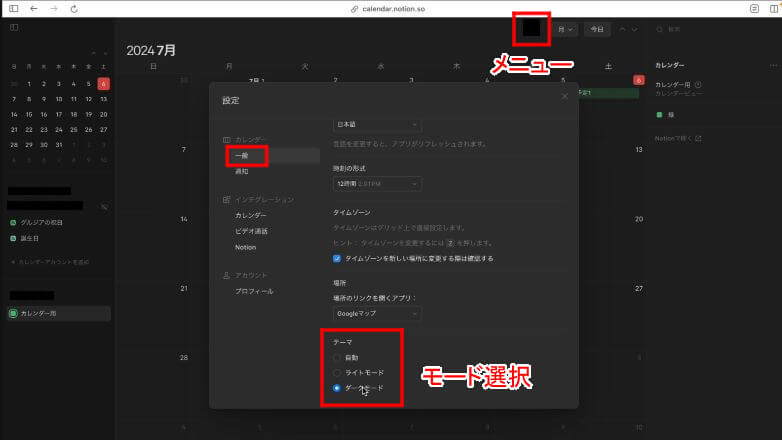The image size is (782, 440).
Task: Select July 31 in the mini calendar
Action: pyautogui.click(x=59, y=145)
